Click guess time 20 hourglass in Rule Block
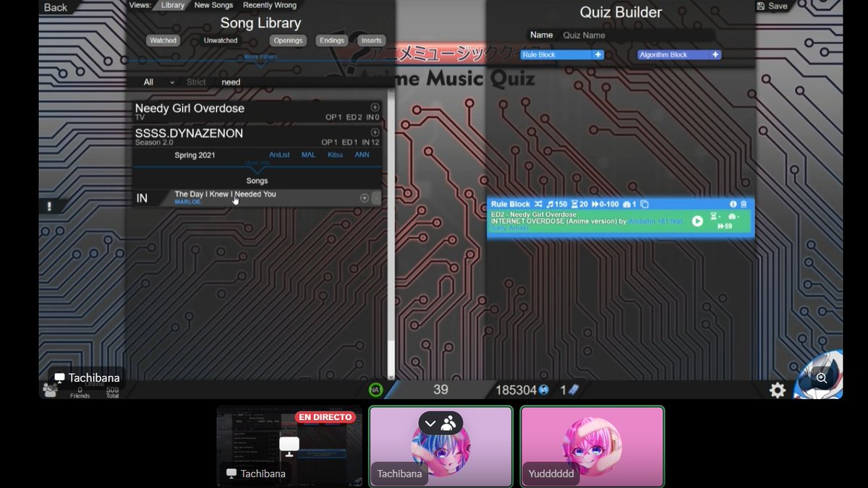The height and width of the screenshot is (488, 868). 579,205
